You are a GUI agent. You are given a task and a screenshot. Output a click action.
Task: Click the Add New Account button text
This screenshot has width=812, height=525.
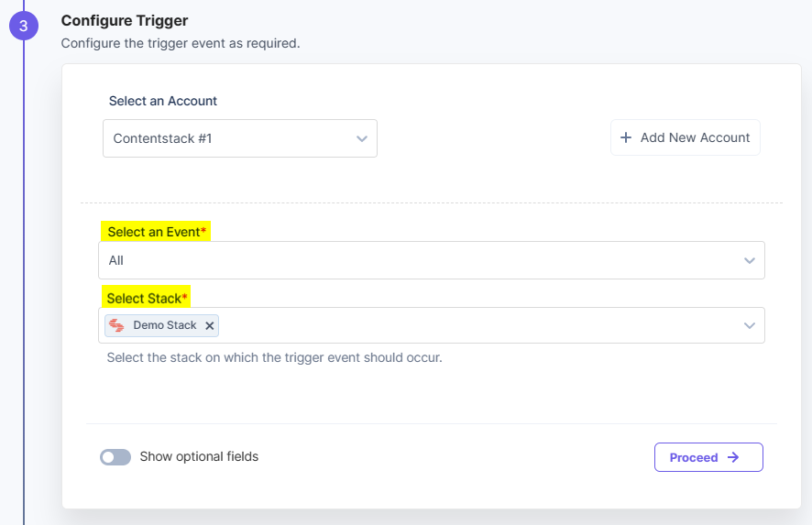695,137
